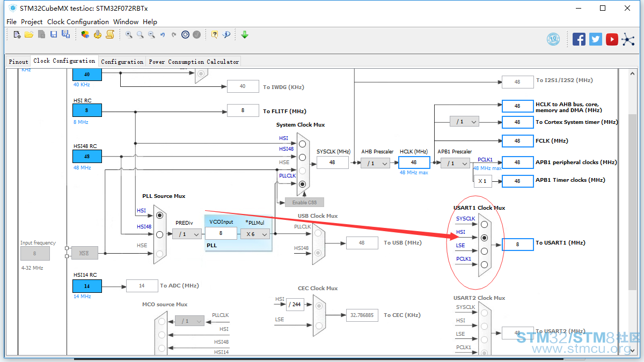Click the VCOInput value box in PLL
This screenshot has width=644, height=362.
click(221, 233)
